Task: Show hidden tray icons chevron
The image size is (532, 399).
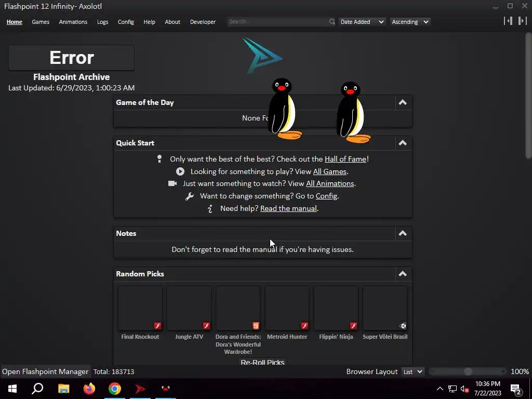Action: pyautogui.click(x=440, y=389)
